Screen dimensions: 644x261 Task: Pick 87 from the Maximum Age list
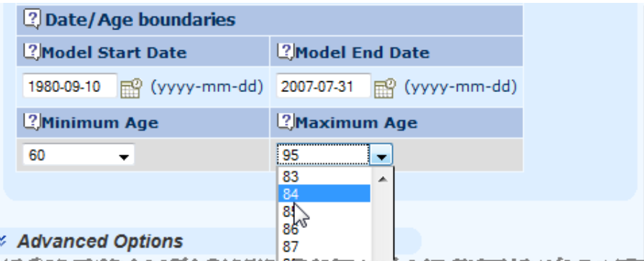click(x=324, y=246)
